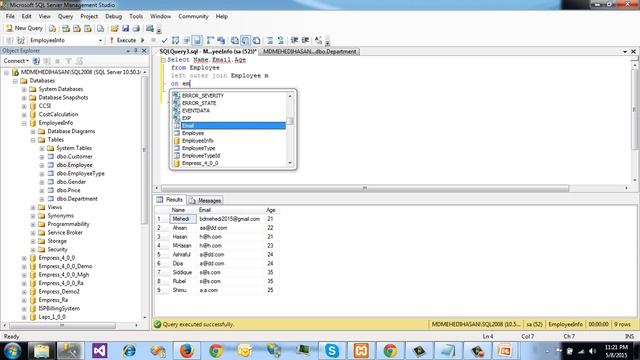Open a Database Engine Query

coord(53,28)
